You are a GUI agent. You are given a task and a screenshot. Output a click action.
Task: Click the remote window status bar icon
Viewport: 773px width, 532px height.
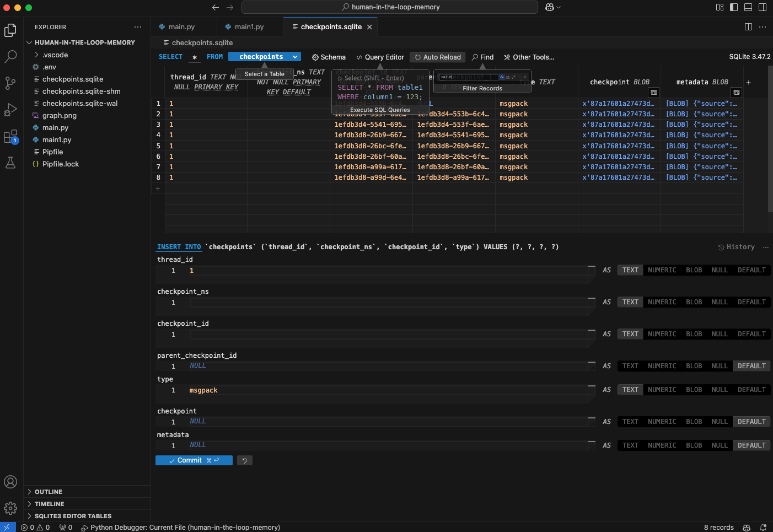[7, 528]
